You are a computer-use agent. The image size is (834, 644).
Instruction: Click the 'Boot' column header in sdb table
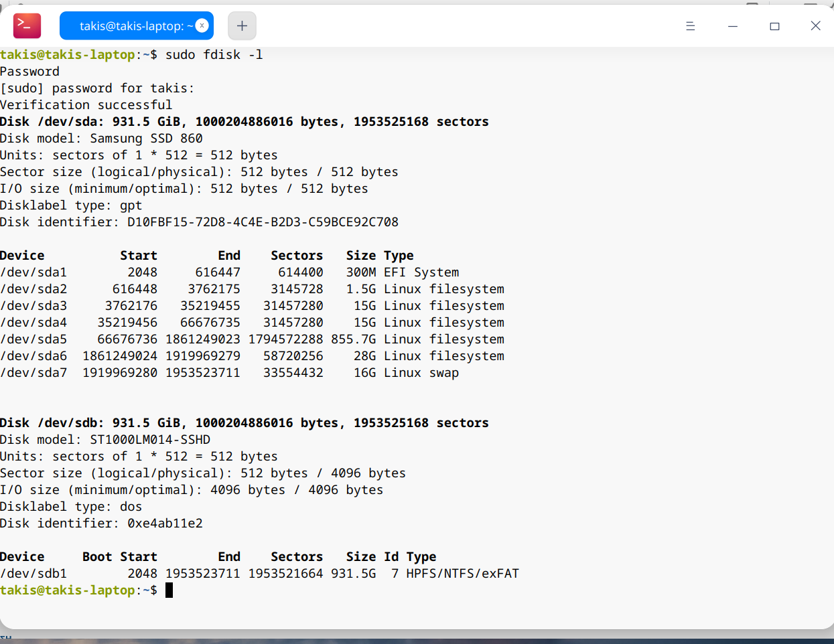coord(97,556)
